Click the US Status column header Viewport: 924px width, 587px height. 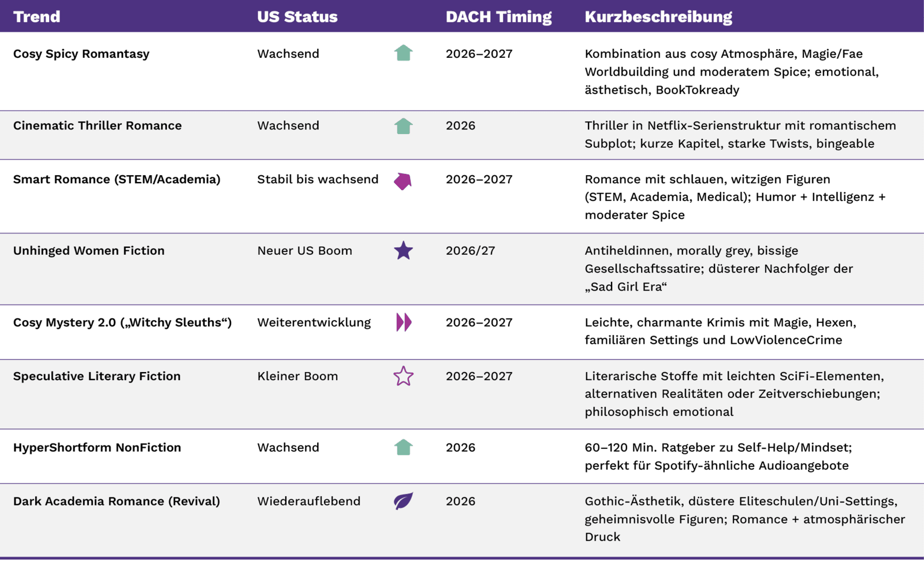click(297, 17)
